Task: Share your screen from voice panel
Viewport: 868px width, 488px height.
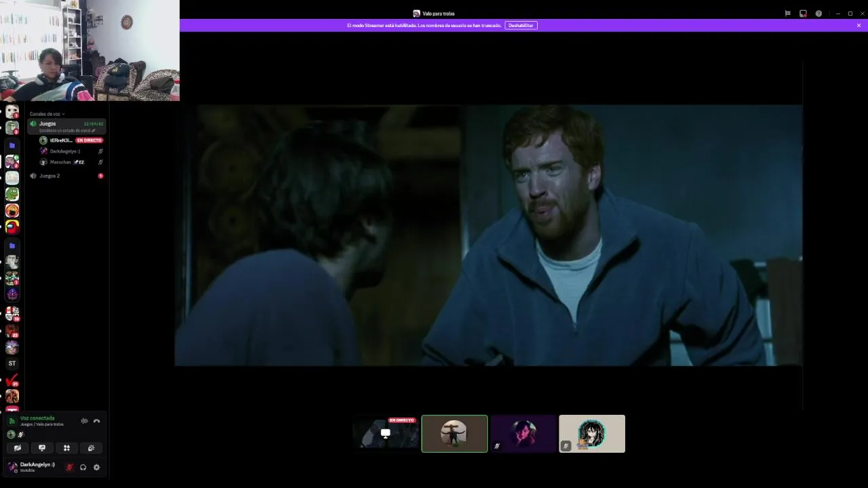Action: [x=42, y=448]
